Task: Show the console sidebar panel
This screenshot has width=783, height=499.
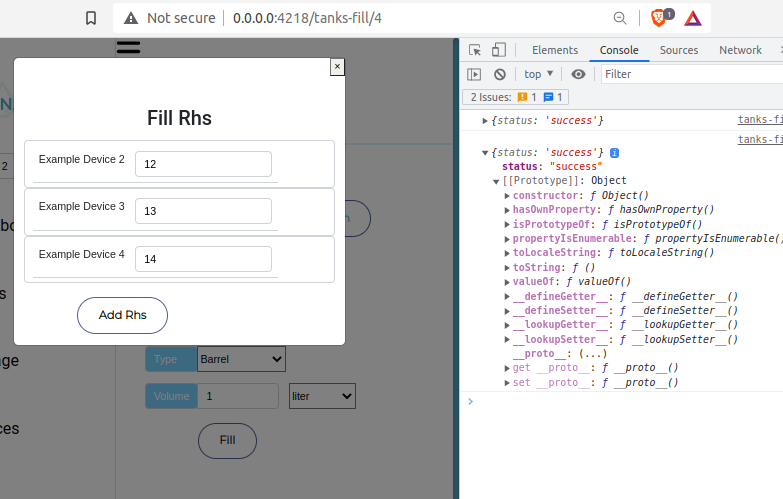Action: click(x=475, y=74)
